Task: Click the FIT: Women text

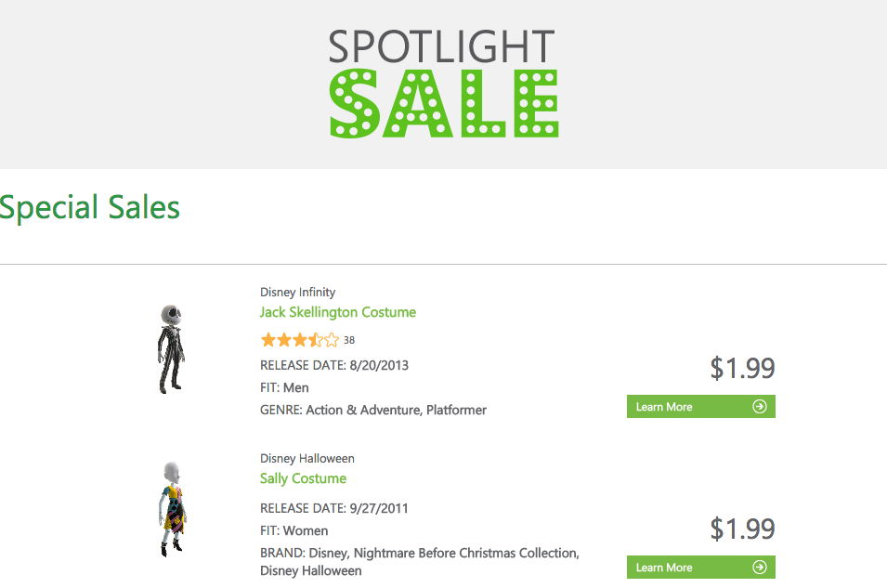Action: (293, 530)
